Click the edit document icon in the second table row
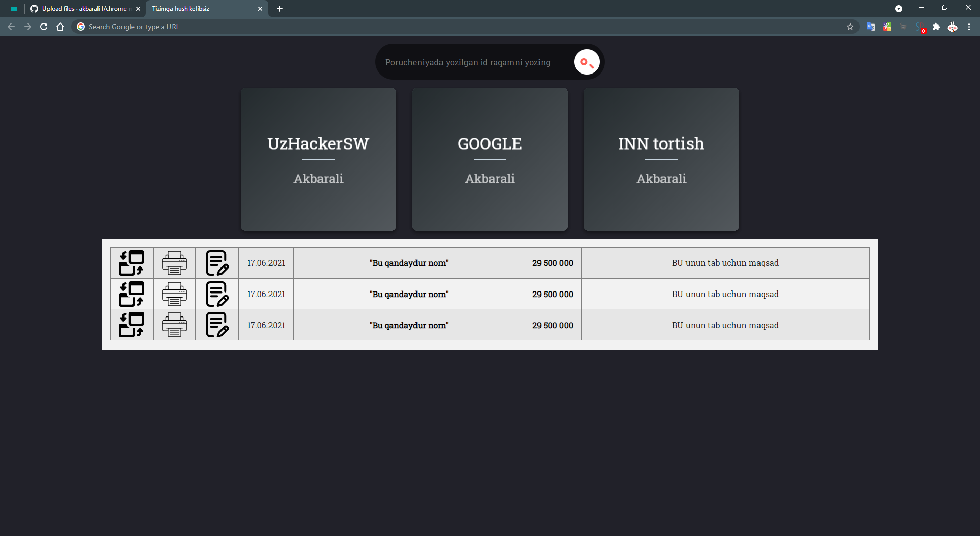This screenshot has height=536, width=980. (x=217, y=294)
